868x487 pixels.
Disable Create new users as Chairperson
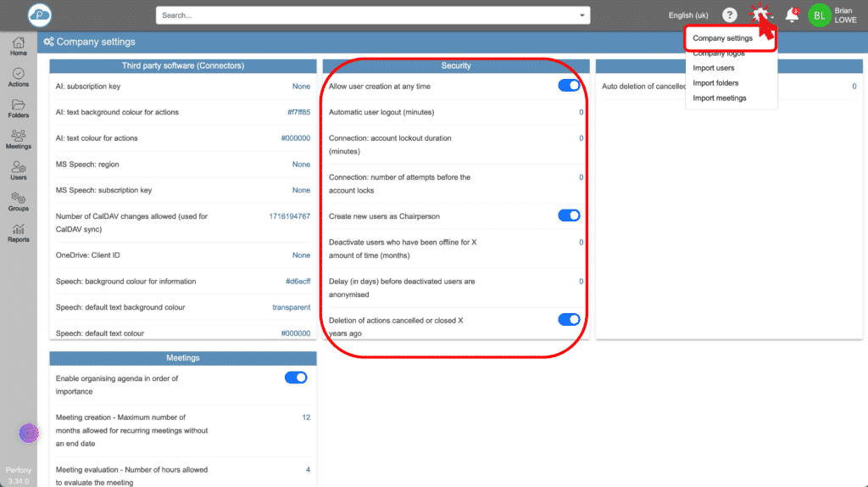(569, 216)
